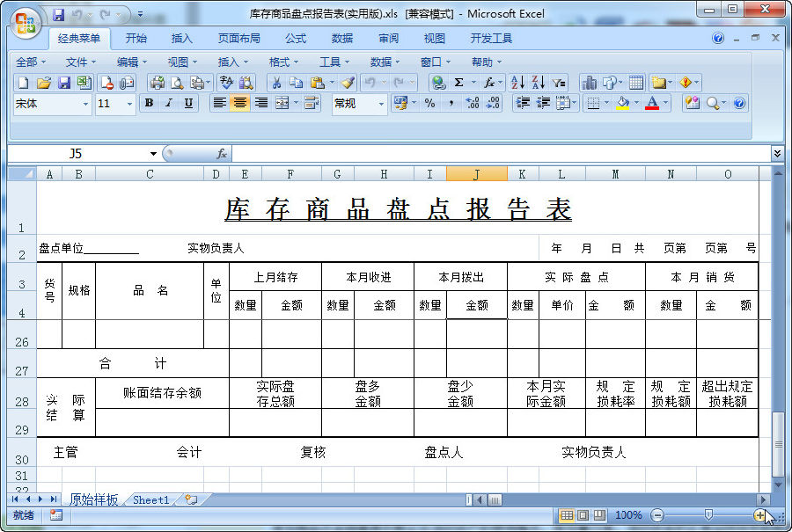Open the font size dropdown

[128, 103]
